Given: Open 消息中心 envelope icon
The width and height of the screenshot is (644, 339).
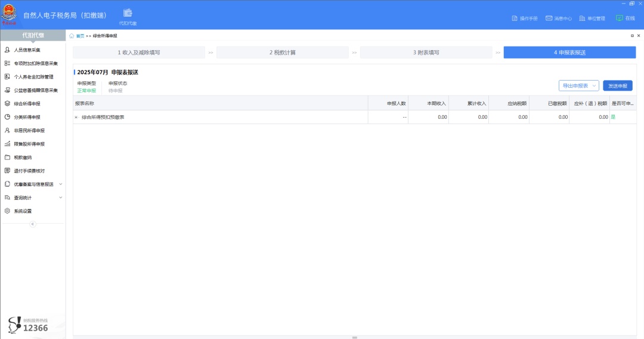Looking at the screenshot, I should click(549, 19).
